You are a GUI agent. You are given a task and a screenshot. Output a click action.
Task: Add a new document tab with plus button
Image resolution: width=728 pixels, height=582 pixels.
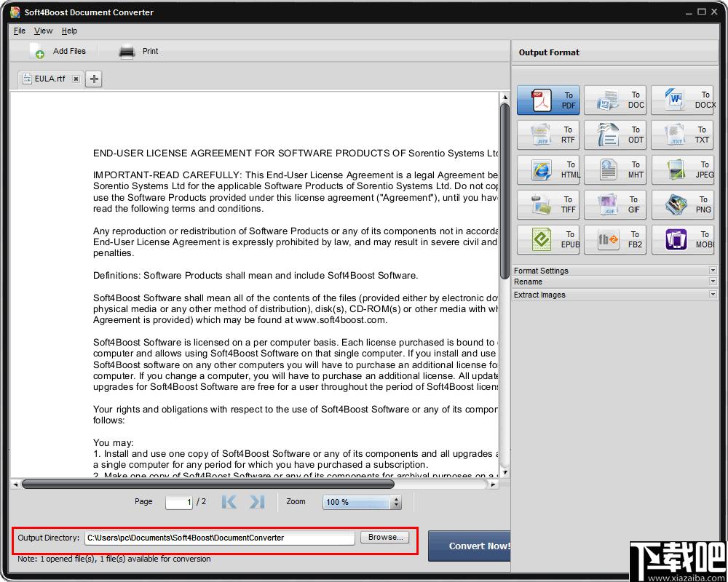tap(94, 79)
